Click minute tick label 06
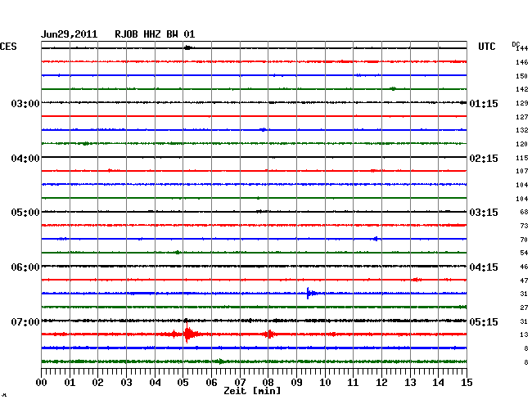Screen dimensions: 532x404 (211, 383)
